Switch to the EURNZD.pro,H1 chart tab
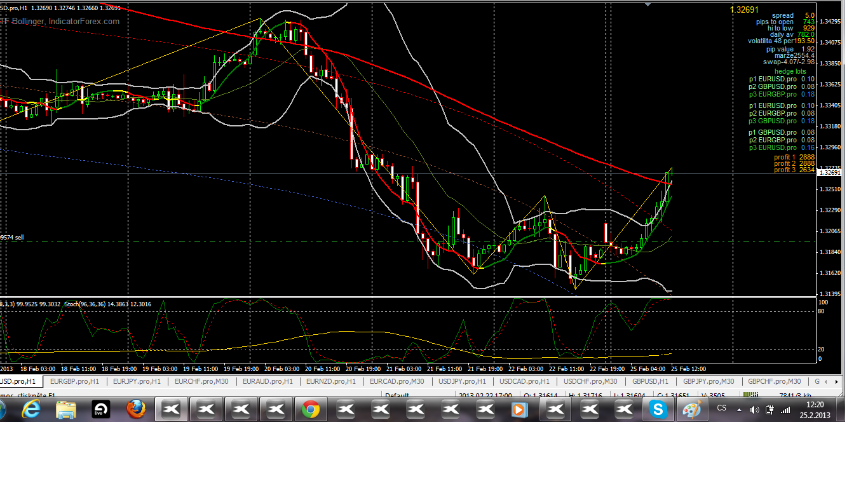The height and width of the screenshot is (488, 868). point(331,381)
